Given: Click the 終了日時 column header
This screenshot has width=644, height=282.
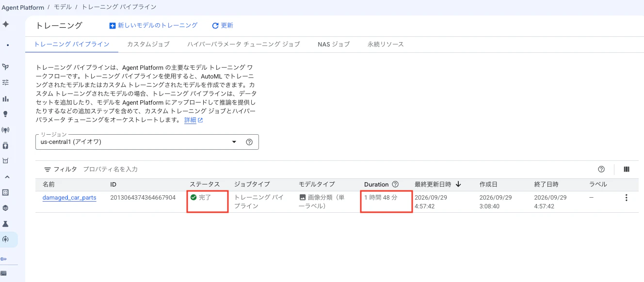Looking at the screenshot, I should point(546,184).
